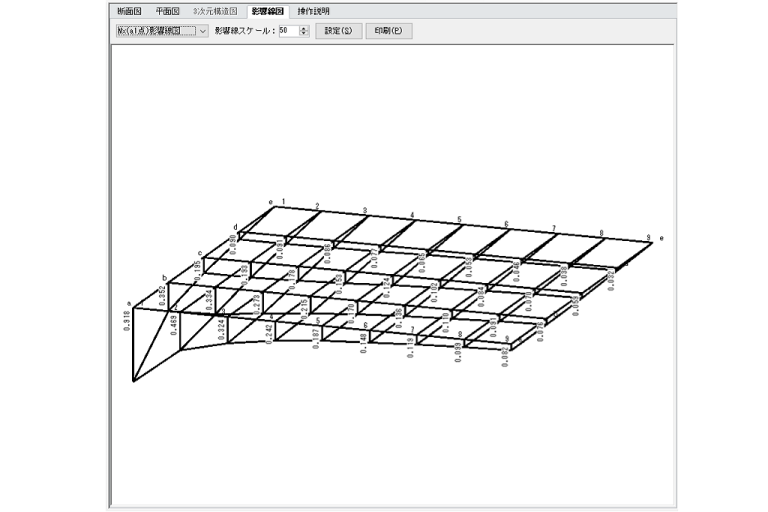Click grid column label "5" on top edge
The height and width of the screenshot is (512, 768).
click(x=459, y=219)
